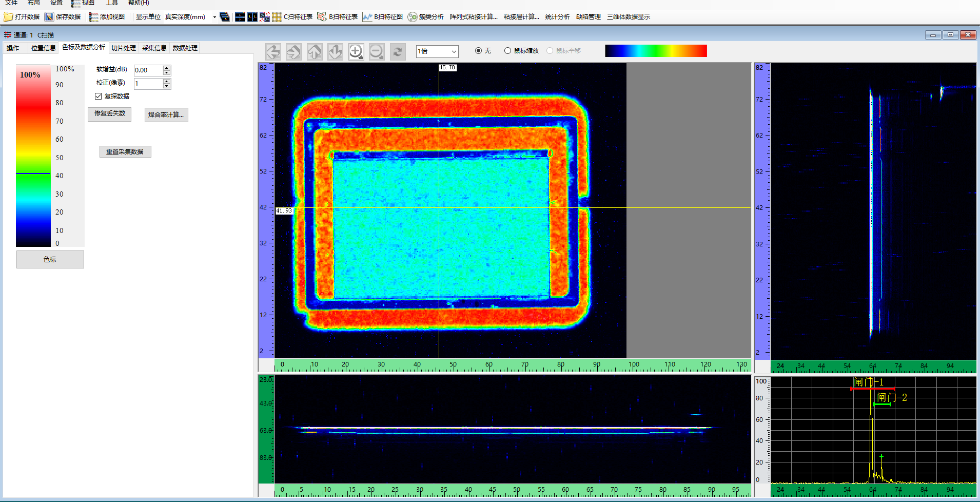Increase the 软增益(dB) value with up arrow

pyautogui.click(x=167, y=68)
